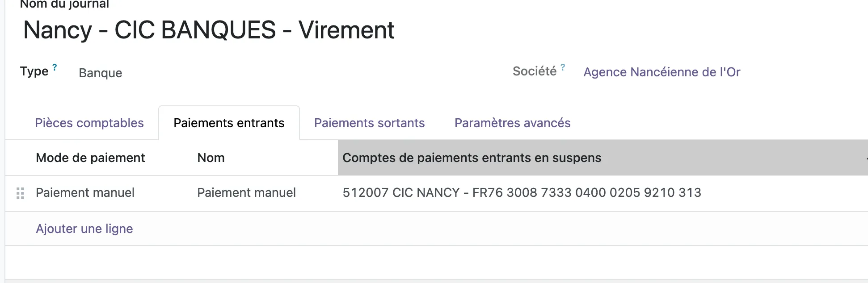The width and height of the screenshot is (868, 283).
Task: Click the help question mark next to Type
Action: coord(55,67)
